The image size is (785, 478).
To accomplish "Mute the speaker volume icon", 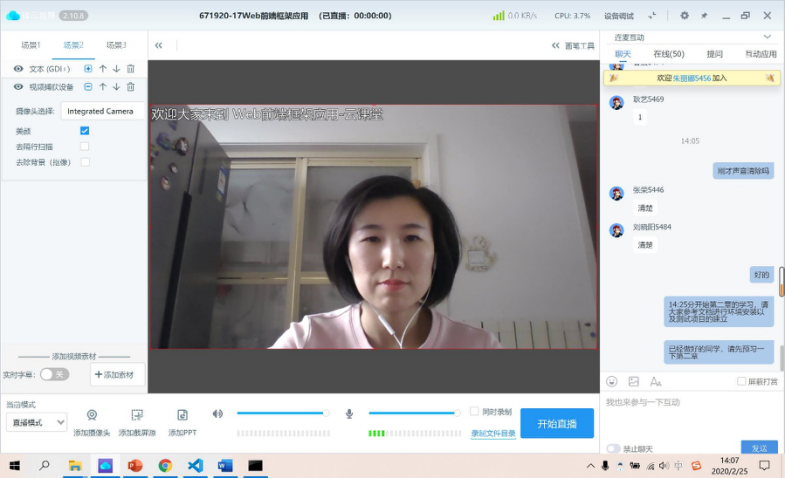I will pyautogui.click(x=218, y=413).
